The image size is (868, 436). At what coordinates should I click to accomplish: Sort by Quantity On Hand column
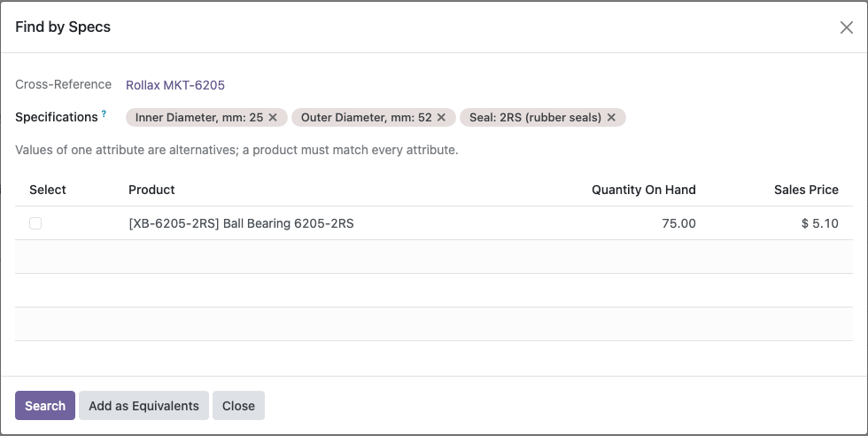(x=643, y=190)
